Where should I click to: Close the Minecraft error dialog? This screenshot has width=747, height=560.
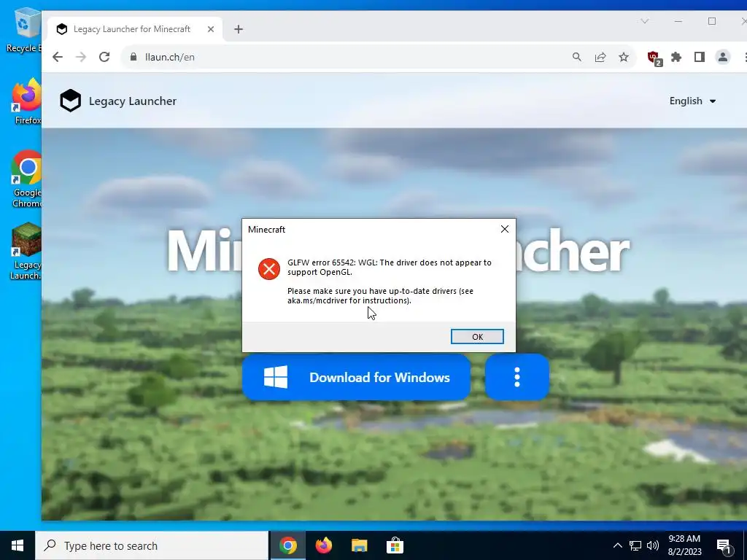pyautogui.click(x=505, y=229)
